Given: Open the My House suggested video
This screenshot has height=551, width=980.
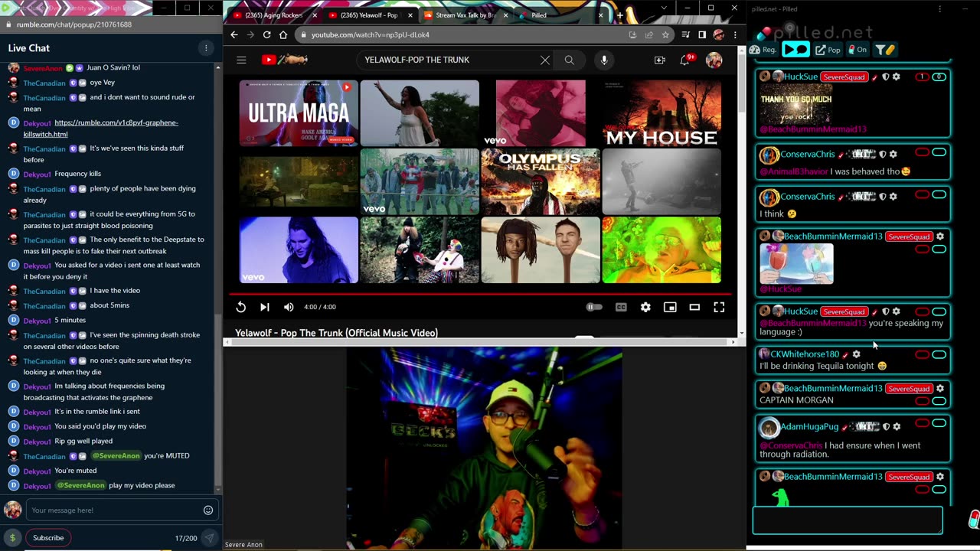Looking at the screenshot, I should coord(661,113).
